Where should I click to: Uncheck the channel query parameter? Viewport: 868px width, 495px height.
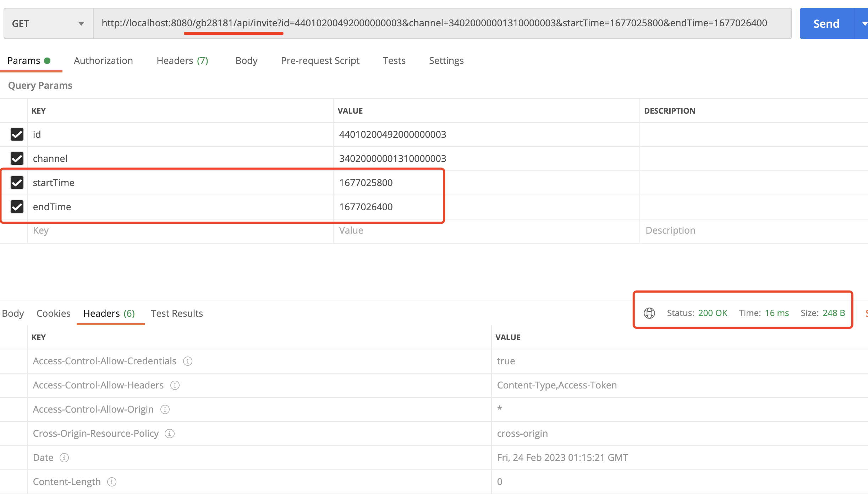tap(17, 158)
